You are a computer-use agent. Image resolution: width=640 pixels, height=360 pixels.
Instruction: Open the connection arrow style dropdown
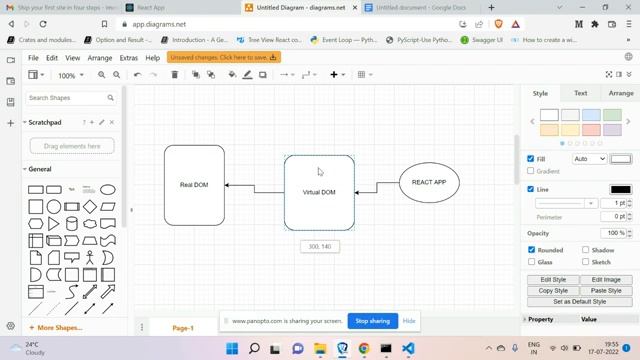click(287, 75)
